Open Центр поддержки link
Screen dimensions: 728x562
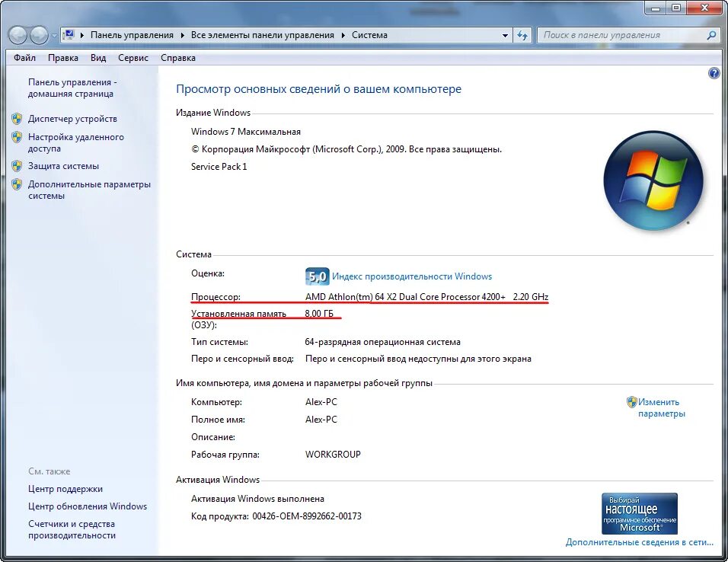[x=65, y=489]
